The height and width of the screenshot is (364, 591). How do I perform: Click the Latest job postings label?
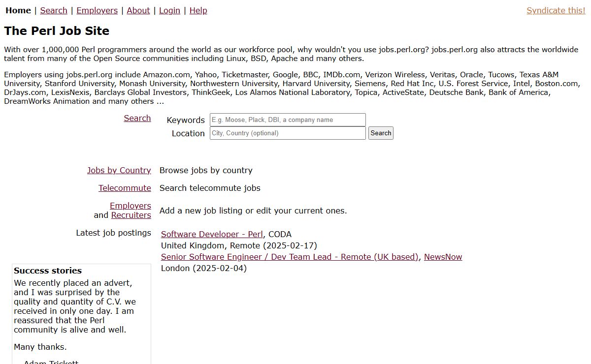(113, 233)
